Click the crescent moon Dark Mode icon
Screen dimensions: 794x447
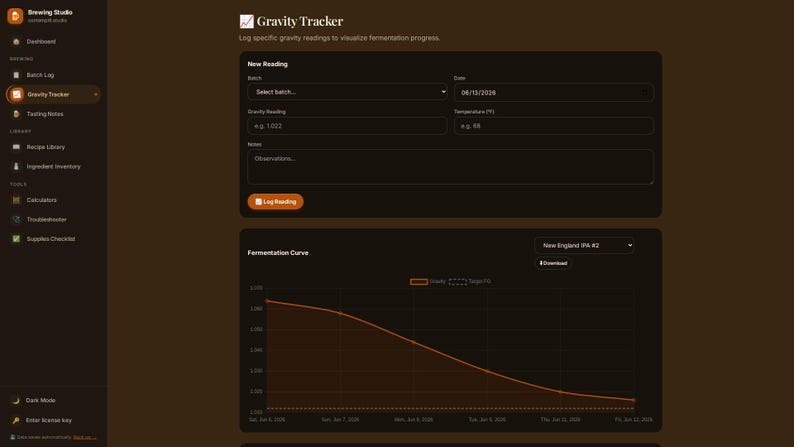click(x=16, y=400)
